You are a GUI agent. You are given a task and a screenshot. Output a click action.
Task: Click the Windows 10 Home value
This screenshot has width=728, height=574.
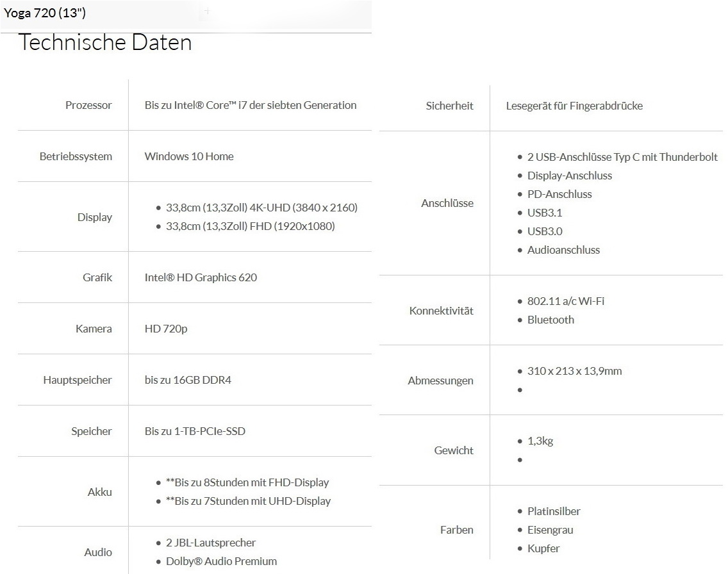[189, 156]
